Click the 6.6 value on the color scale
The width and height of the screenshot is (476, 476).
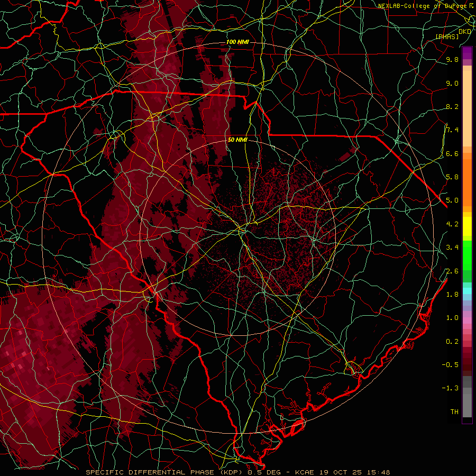pyautogui.click(x=452, y=153)
